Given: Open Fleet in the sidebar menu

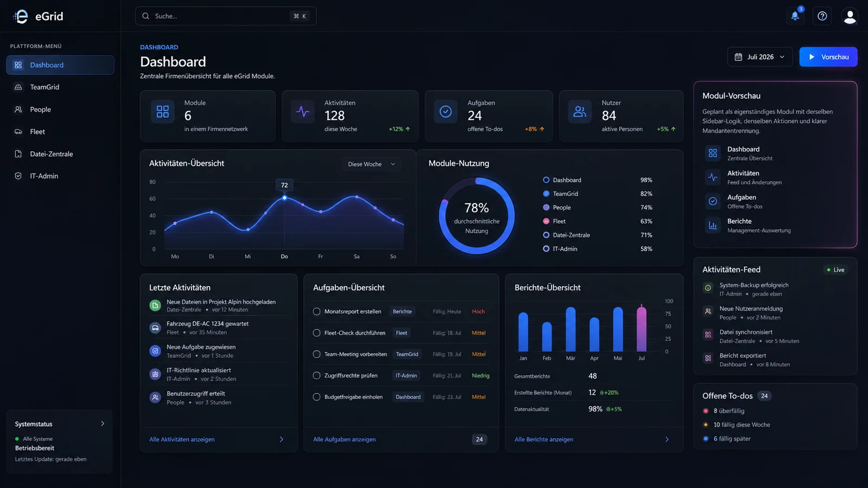Looking at the screenshot, I should (x=60, y=132).
